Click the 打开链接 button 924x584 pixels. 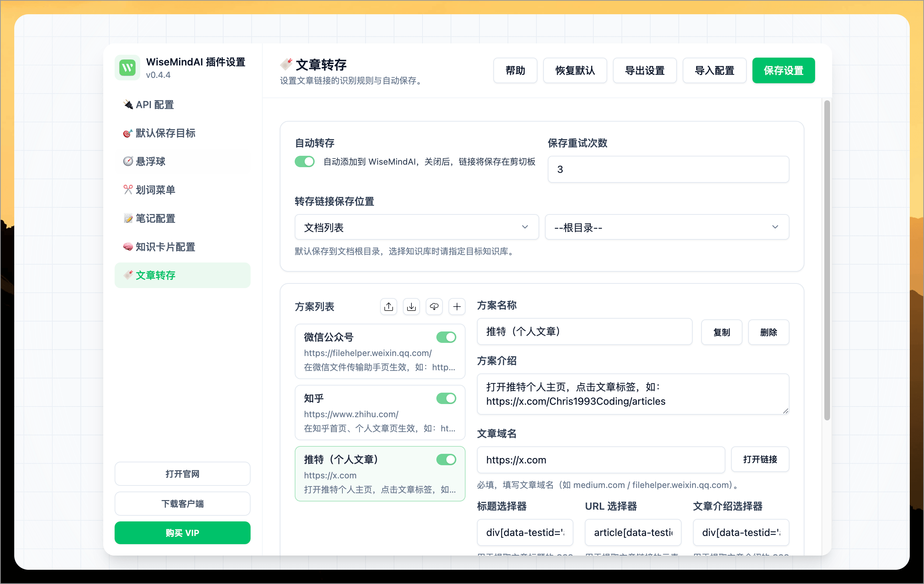(x=760, y=460)
